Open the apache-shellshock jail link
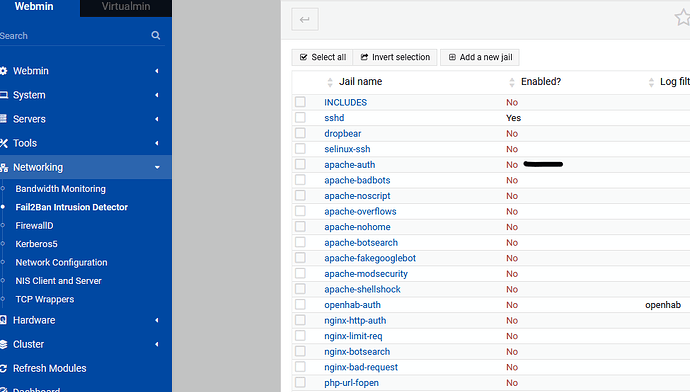 point(363,289)
